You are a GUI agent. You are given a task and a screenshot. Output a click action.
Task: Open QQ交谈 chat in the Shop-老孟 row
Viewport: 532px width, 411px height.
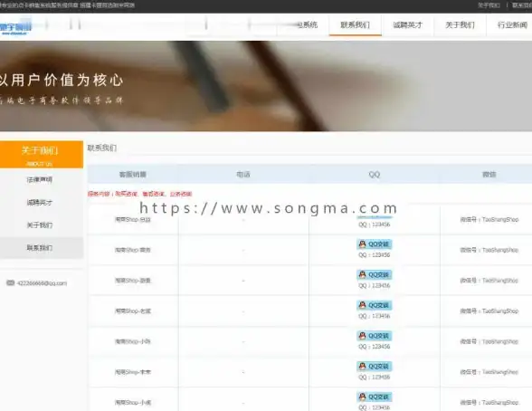coord(375,305)
